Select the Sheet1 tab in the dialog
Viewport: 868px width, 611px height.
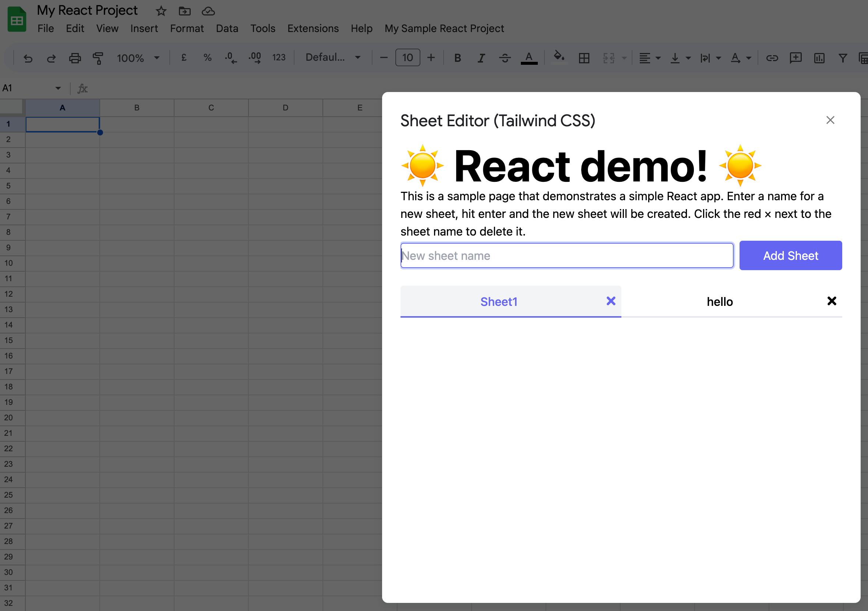[x=499, y=302]
